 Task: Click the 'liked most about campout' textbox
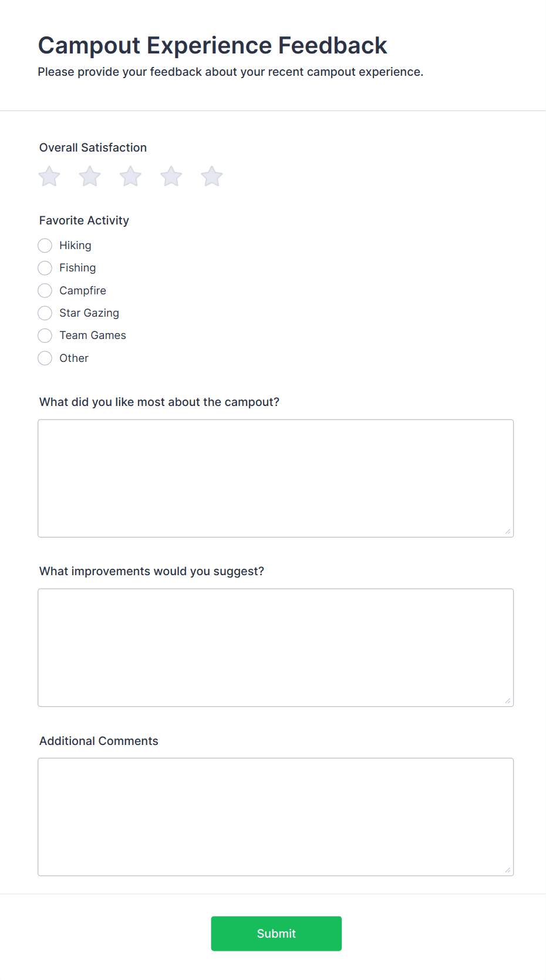pyautogui.click(x=275, y=478)
